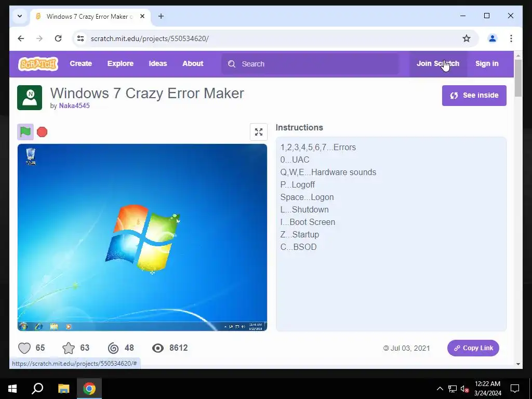Open File Explorer from the taskbar
Screen dimensions: 532x399
coord(63,389)
